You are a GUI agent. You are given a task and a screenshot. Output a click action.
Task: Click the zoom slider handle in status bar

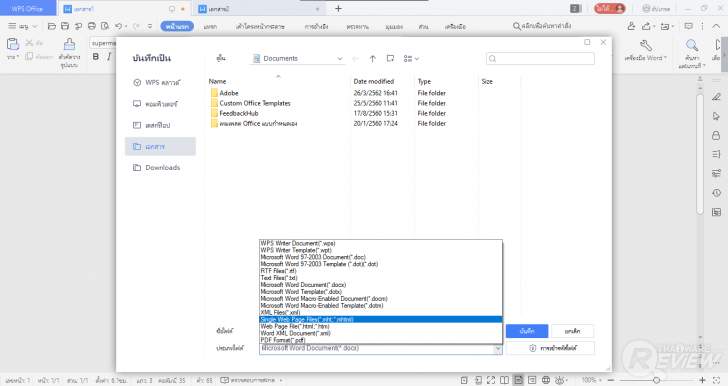(x=656, y=380)
